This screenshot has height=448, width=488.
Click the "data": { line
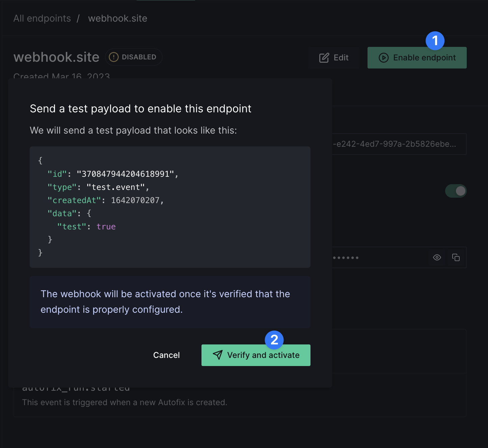(69, 214)
